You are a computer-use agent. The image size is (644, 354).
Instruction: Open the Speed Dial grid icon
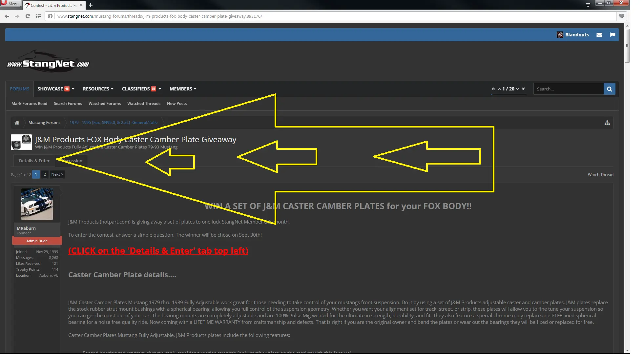coord(38,16)
